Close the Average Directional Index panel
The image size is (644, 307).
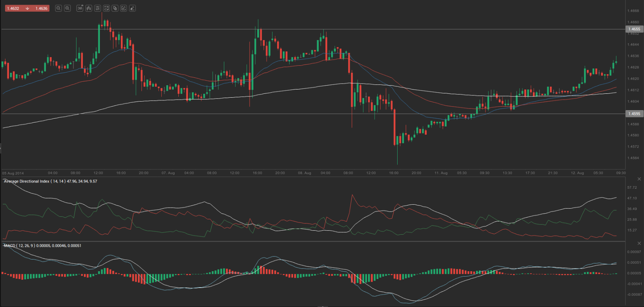pos(639,179)
